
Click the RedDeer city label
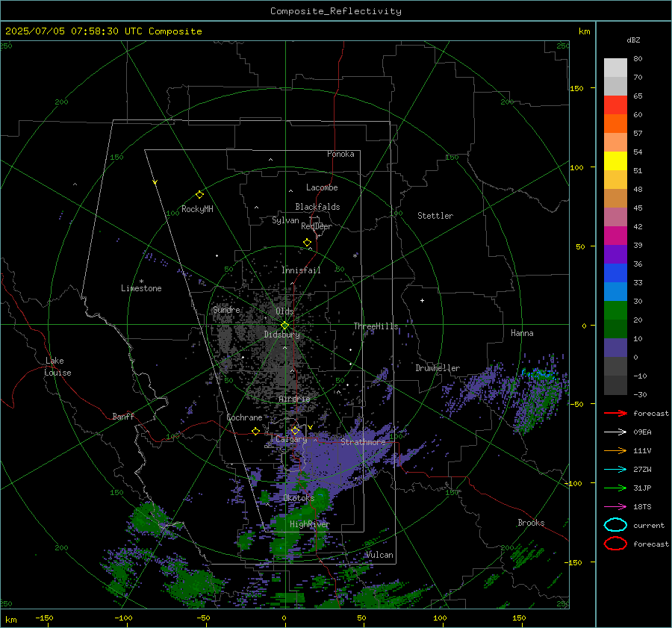pos(317,226)
